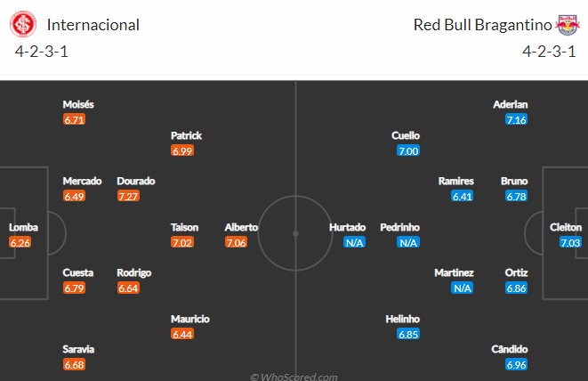Select Martinez's N/A rating badge
The image size is (588, 381).
(x=463, y=288)
